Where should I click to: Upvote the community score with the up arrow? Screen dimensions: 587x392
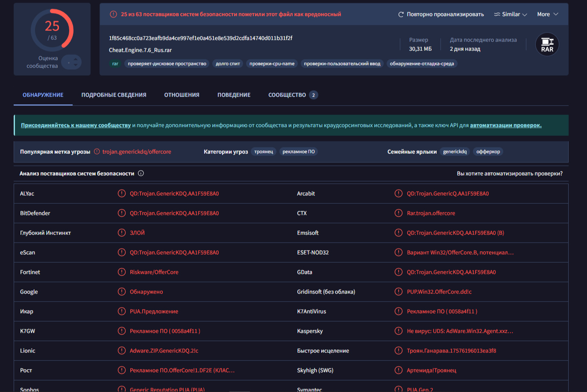pos(76,59)
